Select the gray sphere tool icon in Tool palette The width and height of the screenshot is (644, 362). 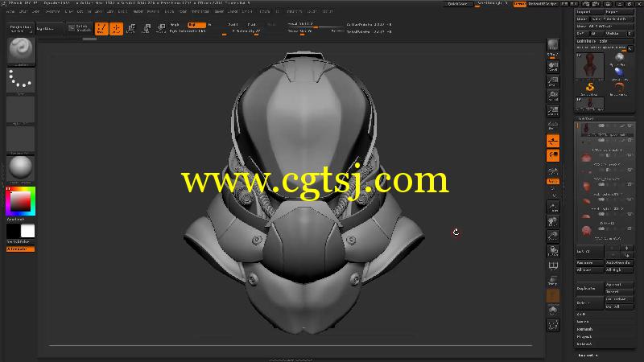pyautogui.click(x=619, y=58)
